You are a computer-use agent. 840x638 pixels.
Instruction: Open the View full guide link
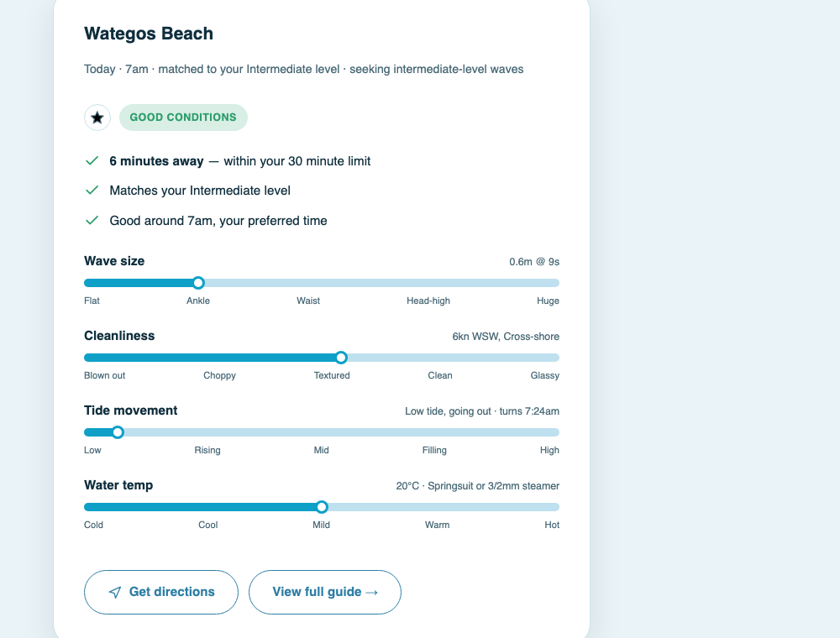pyautogui.click(x=325, y=592)
